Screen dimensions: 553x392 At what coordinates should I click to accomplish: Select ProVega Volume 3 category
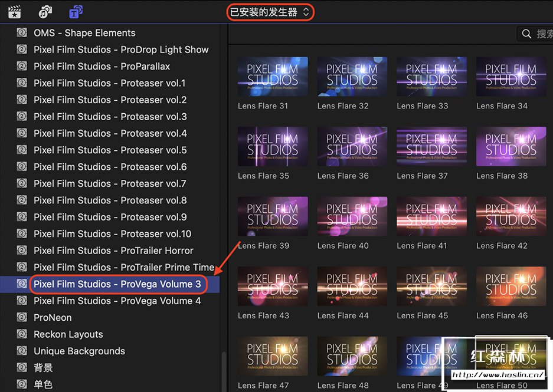tap(110, 284)
